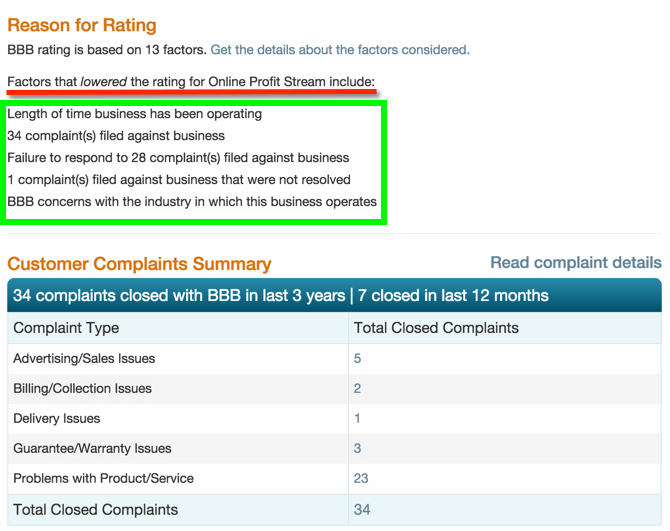670x531 pixels.
Task: Select the Billing/Collection Issues row label
Action: pos(82,388)
